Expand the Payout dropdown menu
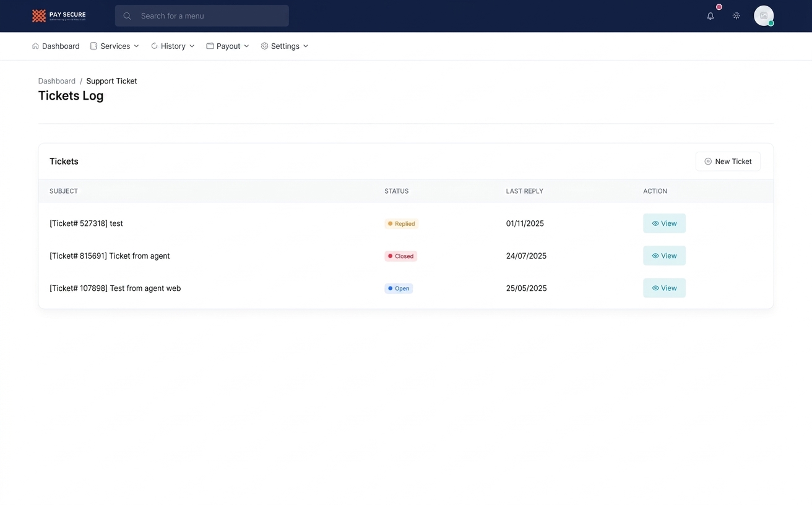This screenshot has height=505, width=812. [228, 46]
